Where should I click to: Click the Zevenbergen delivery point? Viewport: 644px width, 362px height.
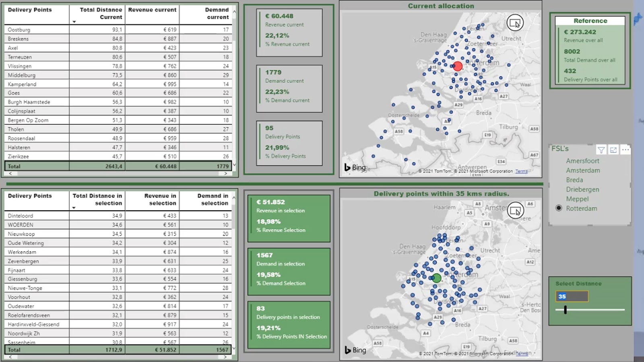click(118, 261)
